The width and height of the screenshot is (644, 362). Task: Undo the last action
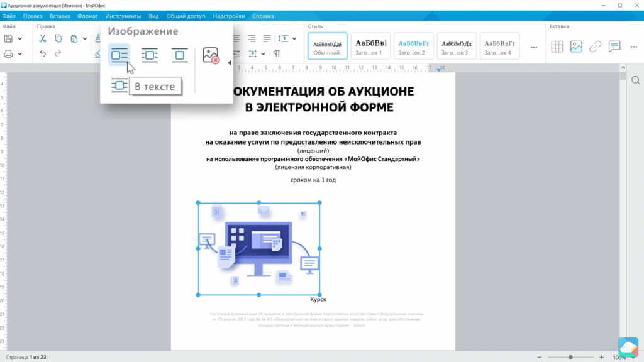[43, 54]
